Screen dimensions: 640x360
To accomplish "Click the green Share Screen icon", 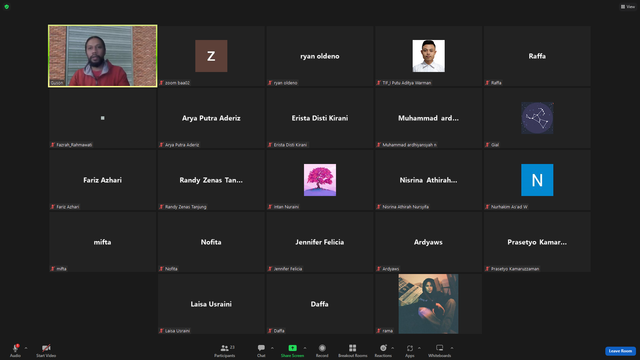I will tap(292, 348).
